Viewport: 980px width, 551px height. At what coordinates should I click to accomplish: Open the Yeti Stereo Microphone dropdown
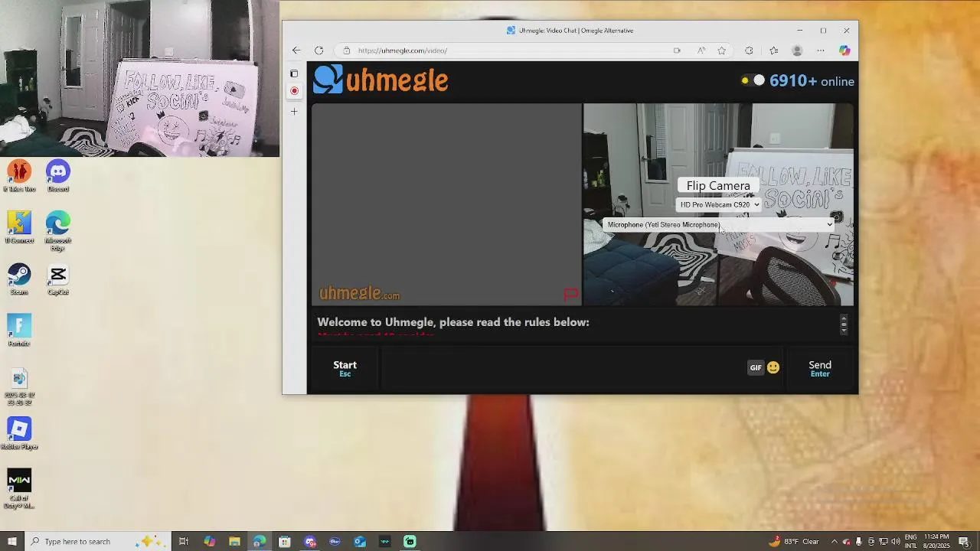[x=718, y=225]
